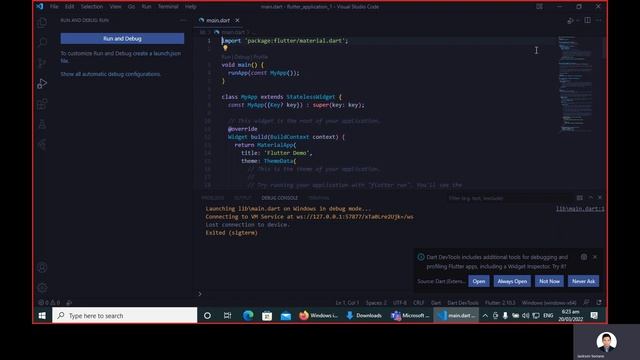Viewport: 640px width, 360px height.
Task: Open the File menu
Action: [x=54, y=7]
